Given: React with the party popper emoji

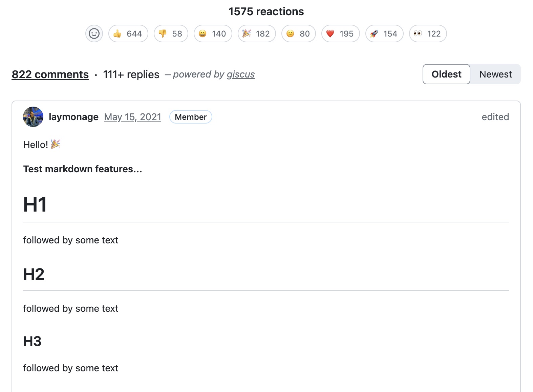Looking at the screenshot, I should tap(257, 34).
